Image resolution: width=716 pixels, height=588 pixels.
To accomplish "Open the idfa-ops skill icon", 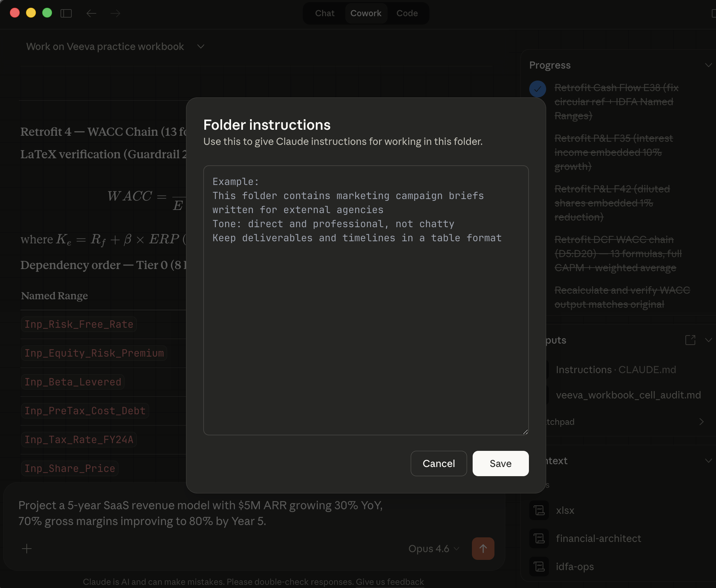I will pos(539,567).
